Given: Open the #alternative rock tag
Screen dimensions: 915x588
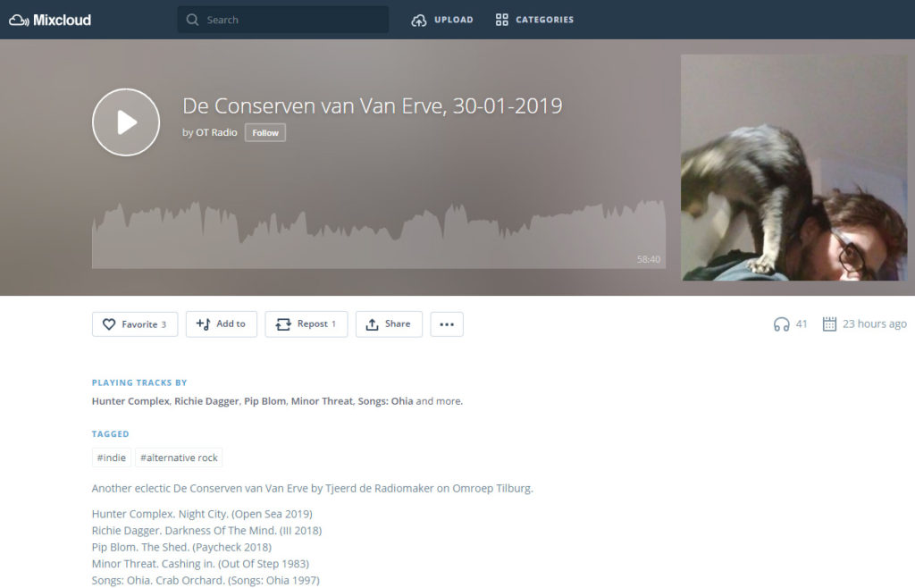Looking at the screenshot, I should [179, 458].
